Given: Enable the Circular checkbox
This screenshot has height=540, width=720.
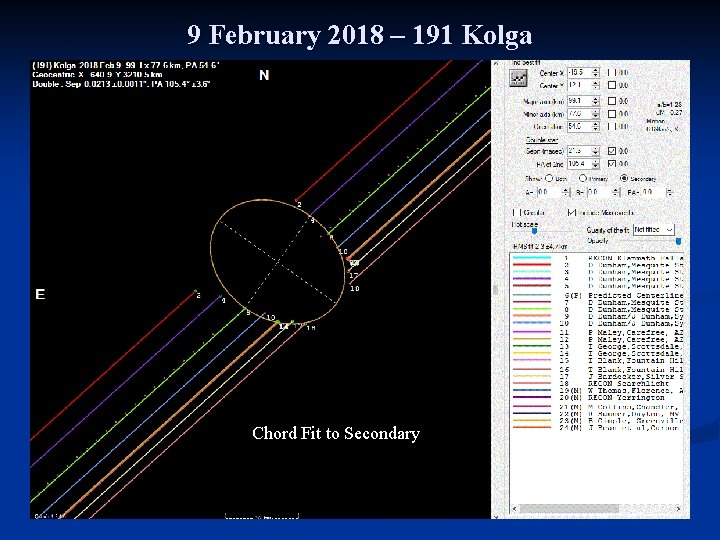Looking at the screenshot, I should (x=516, y=212).
